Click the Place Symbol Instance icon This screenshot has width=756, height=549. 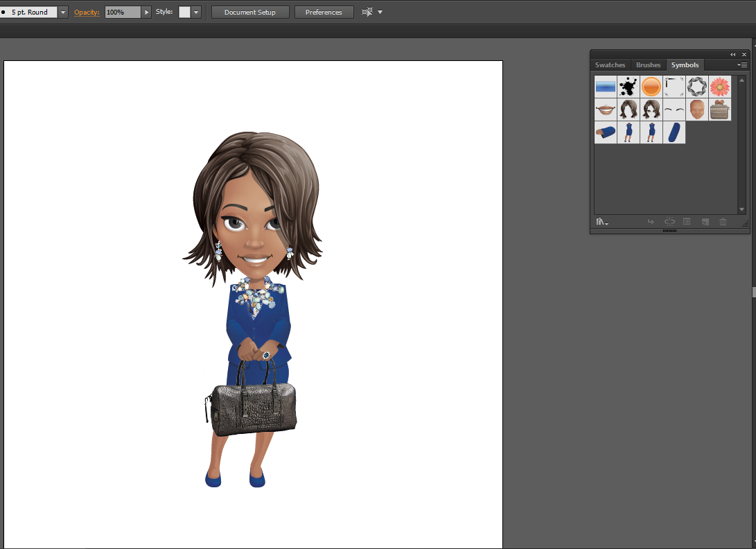[x=651, y=222]
